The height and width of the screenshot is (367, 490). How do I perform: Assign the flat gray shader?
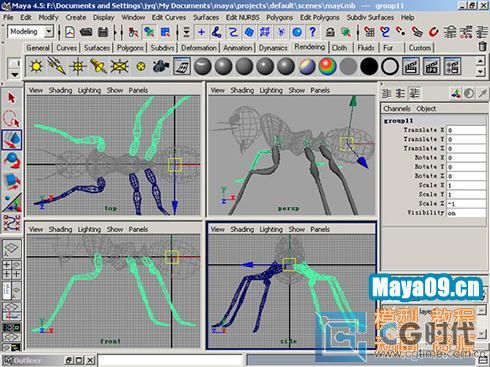click(348, 66)
